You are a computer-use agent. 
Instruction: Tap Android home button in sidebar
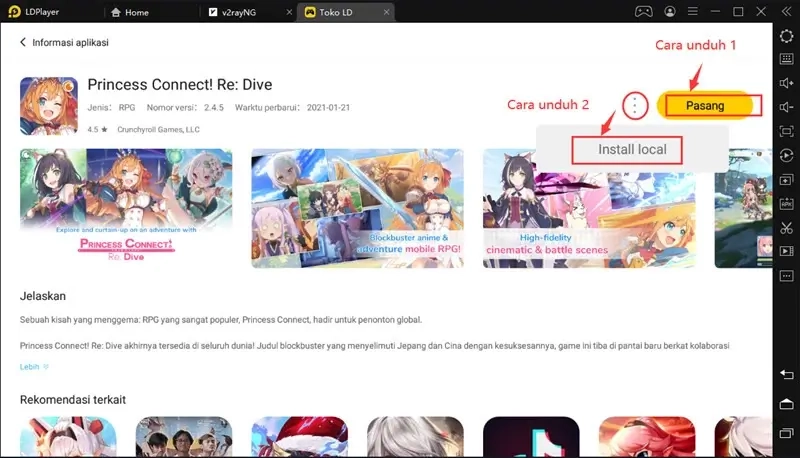pos(786,404)
